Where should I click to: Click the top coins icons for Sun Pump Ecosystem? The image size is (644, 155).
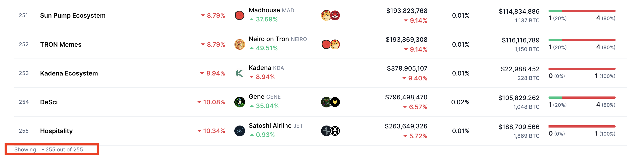[330, 15]
